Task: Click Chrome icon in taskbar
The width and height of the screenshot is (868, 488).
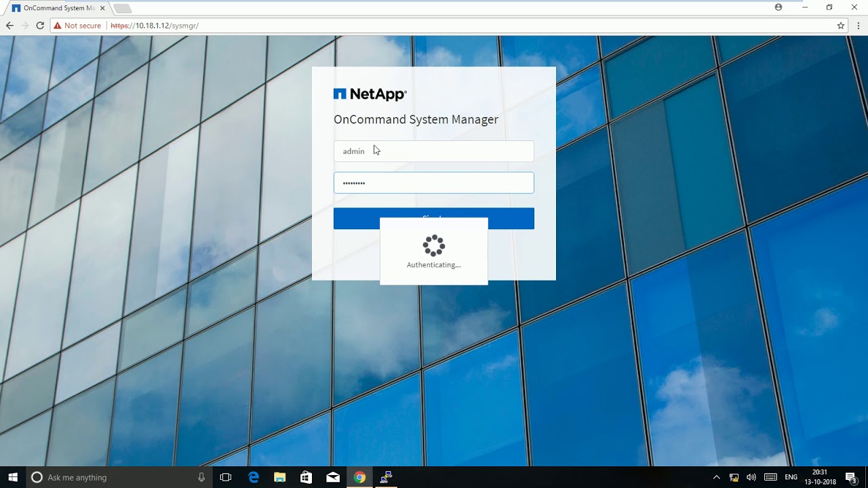Action: click(359, 477)
